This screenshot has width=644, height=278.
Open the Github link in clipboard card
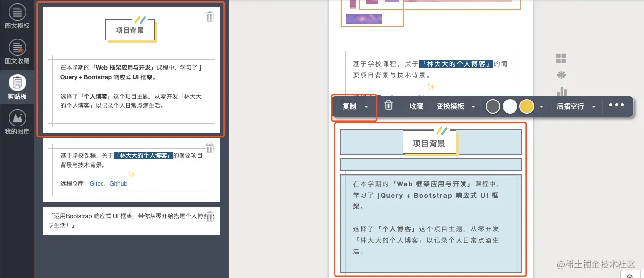coord(118,184)
